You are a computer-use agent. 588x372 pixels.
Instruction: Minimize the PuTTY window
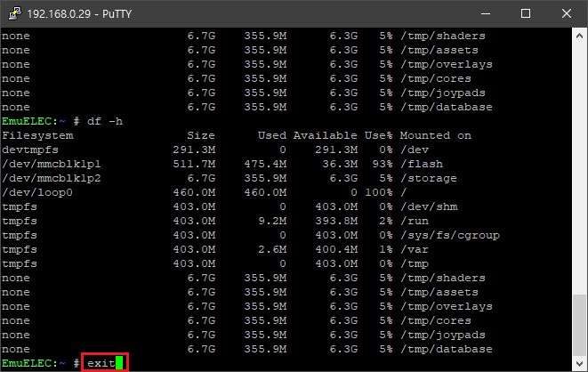486,14
